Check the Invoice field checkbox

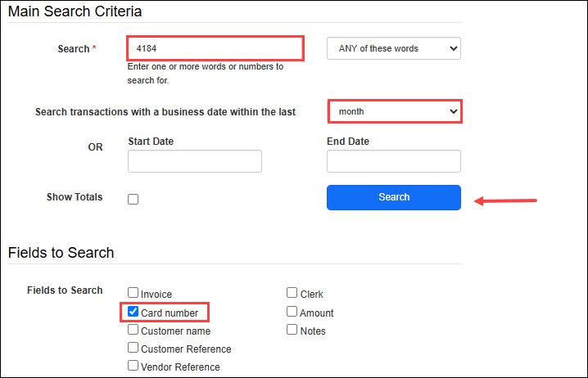[x=133, y=294]
